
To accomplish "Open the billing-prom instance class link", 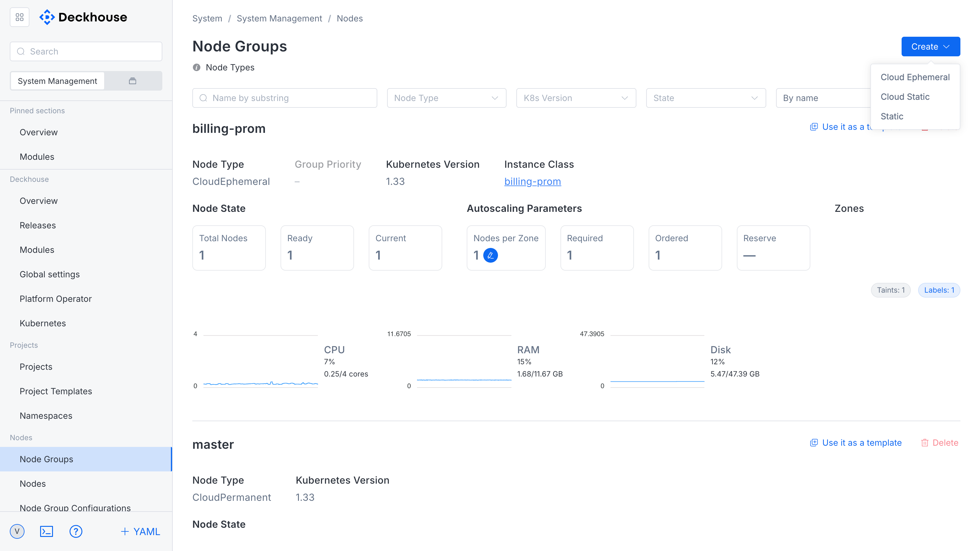I will pos(533,182).
